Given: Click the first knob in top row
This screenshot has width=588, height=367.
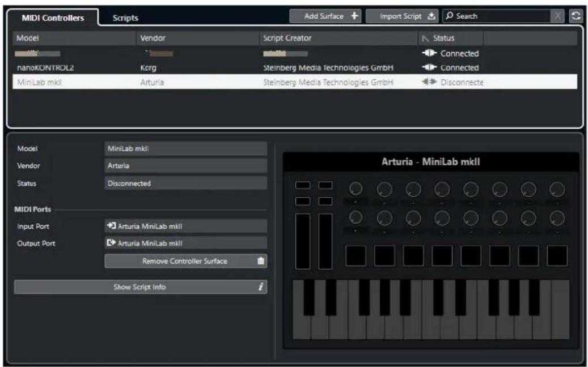Looking at the screenshot, I should tap(356, 189).
